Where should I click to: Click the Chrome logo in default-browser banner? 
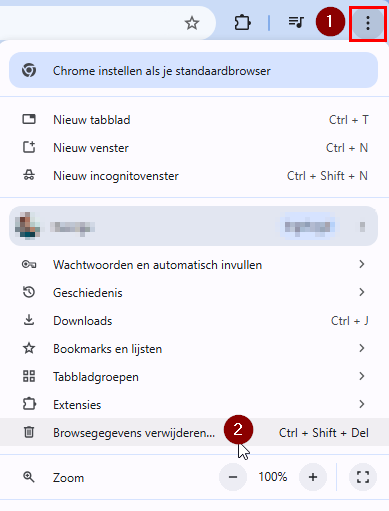(29, 70)
